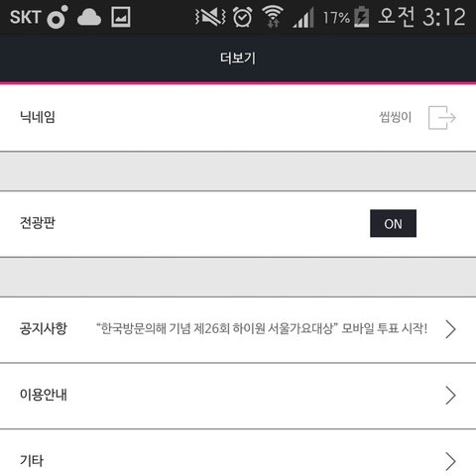Tap the muted vibrate icon in status bar
476x476 pixels.
pyautogui.click(x=210, y=17)
